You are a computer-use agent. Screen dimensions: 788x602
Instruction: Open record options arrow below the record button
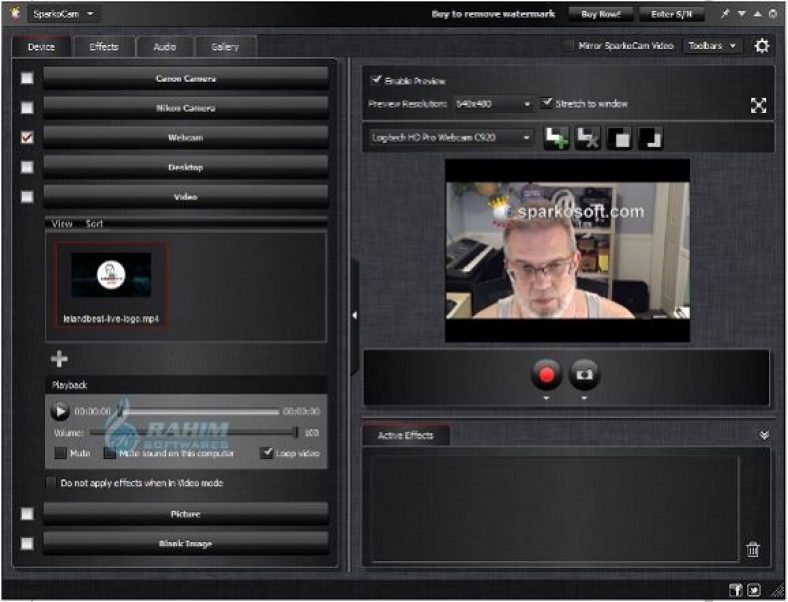tap(546, 398)
